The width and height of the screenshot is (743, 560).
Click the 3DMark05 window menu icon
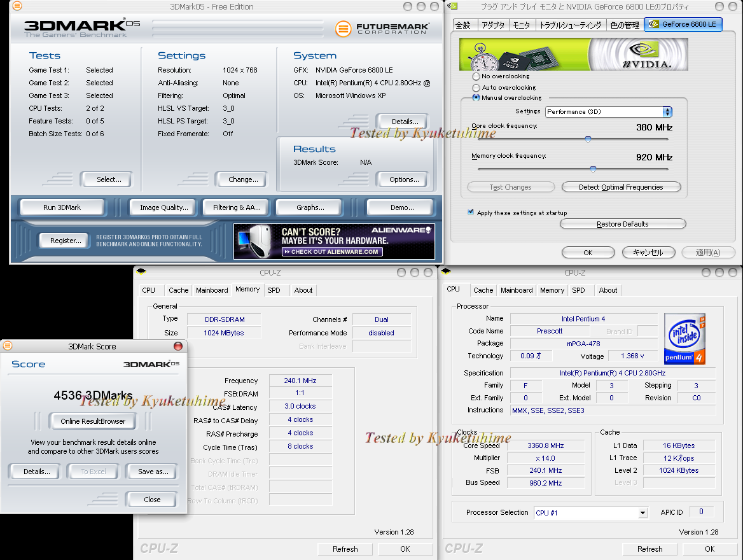[17, 6]
